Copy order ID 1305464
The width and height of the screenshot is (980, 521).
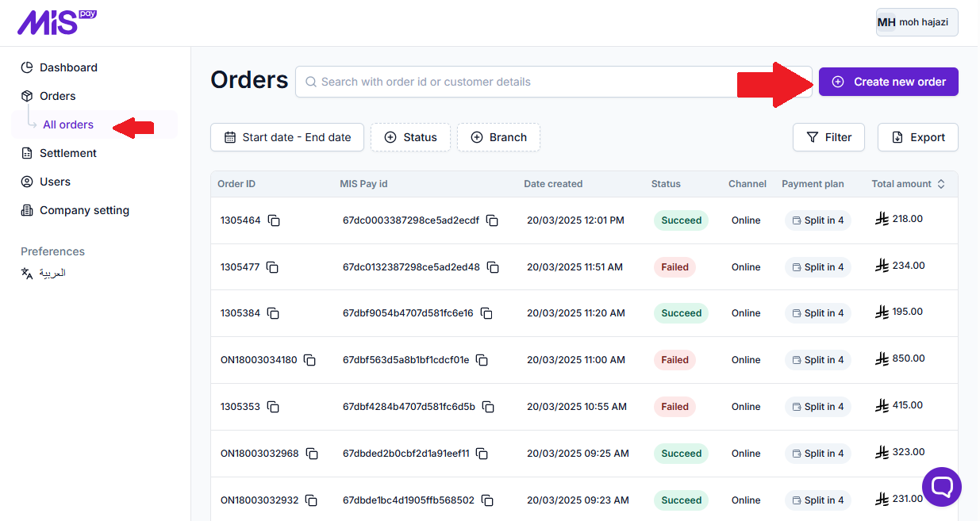point(274,220)
